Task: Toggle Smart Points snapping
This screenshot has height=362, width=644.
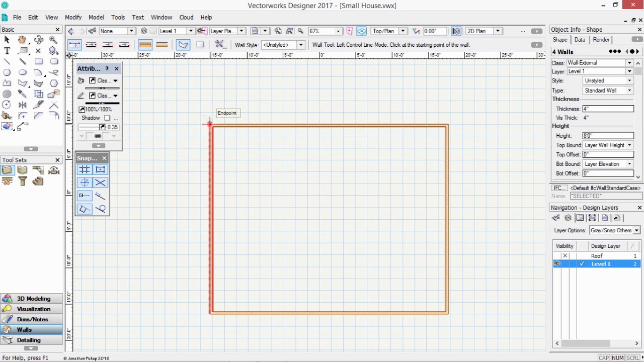Action: tap(84, 196)
